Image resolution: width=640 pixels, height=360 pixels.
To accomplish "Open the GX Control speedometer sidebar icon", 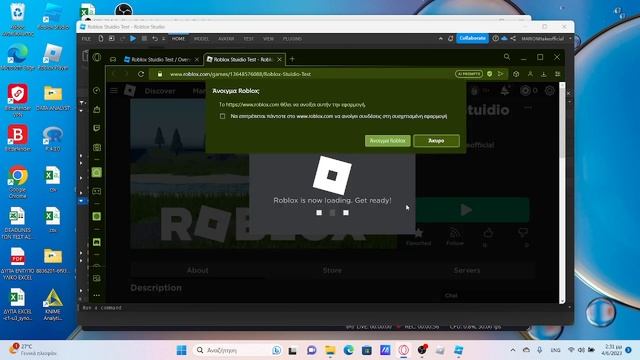I will click(96, 90).
